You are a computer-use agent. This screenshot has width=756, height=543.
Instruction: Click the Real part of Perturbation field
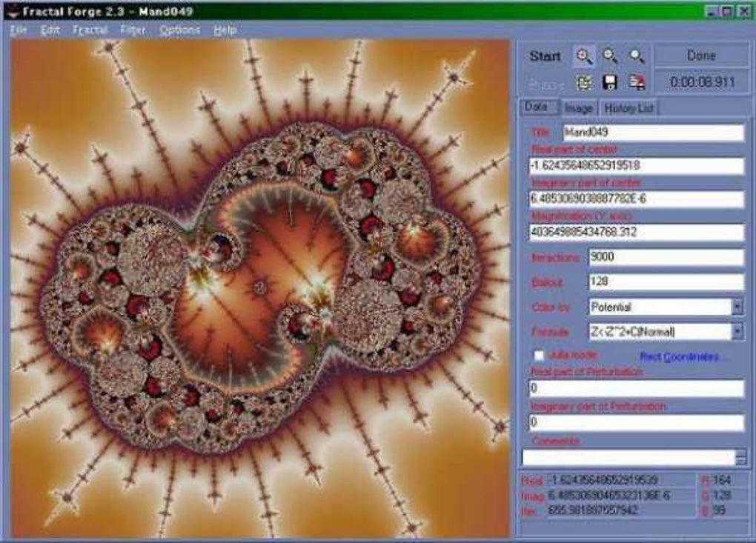(637, 388)
